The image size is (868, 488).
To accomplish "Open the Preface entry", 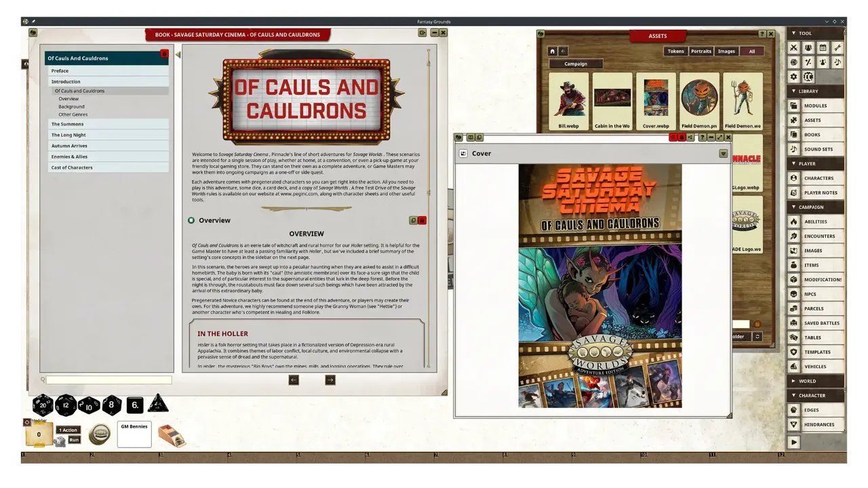I will coord(108,70).
